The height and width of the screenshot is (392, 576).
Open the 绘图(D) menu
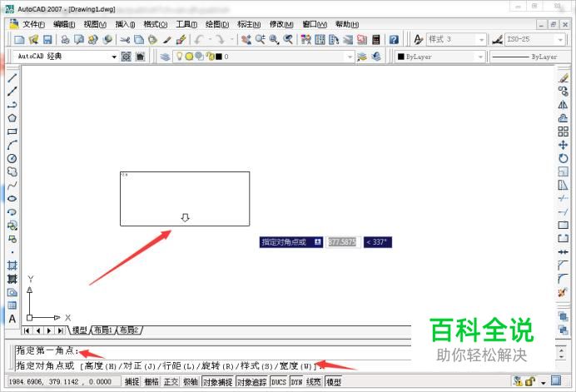pos(217,24)
